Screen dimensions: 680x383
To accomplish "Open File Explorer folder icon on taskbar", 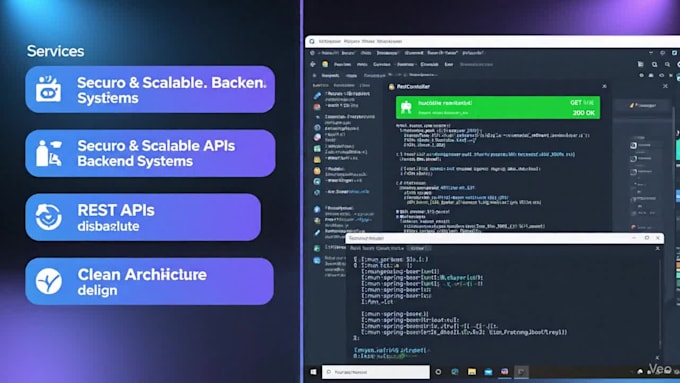I will tap(472, 372).
